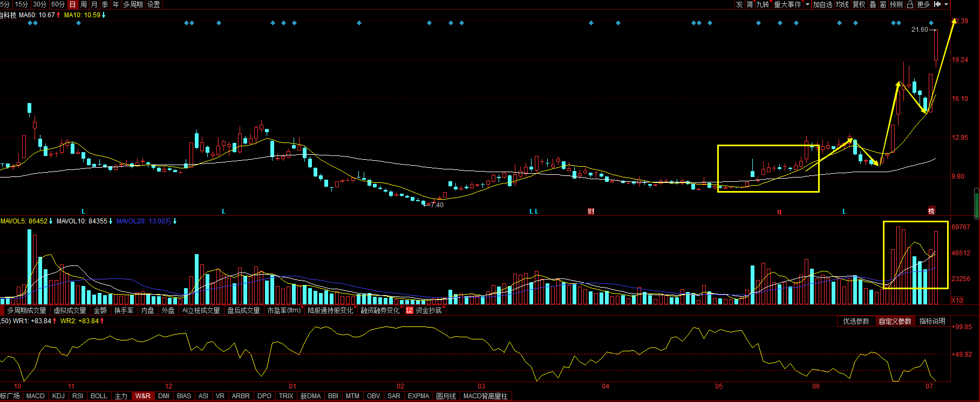Screen dimensions: 980x402
Task: Switch to the MACD indicator
Action: tap(36, 396)
